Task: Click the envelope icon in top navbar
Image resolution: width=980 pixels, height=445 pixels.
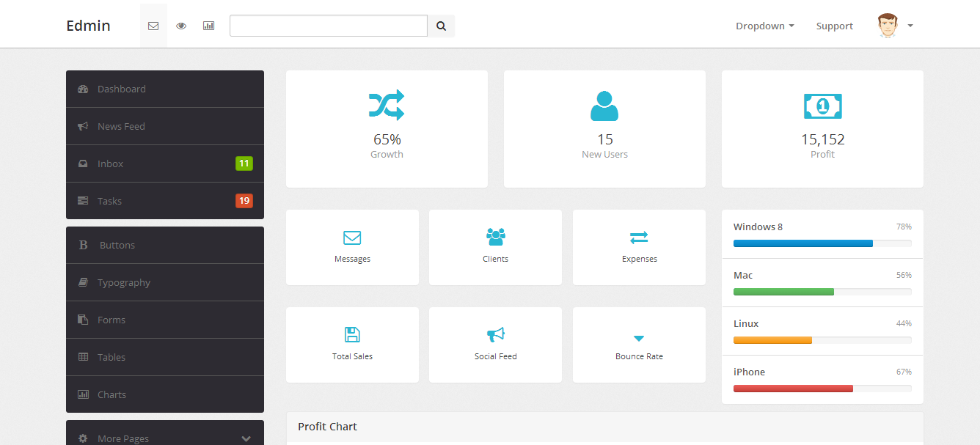Action: point(153,26)
